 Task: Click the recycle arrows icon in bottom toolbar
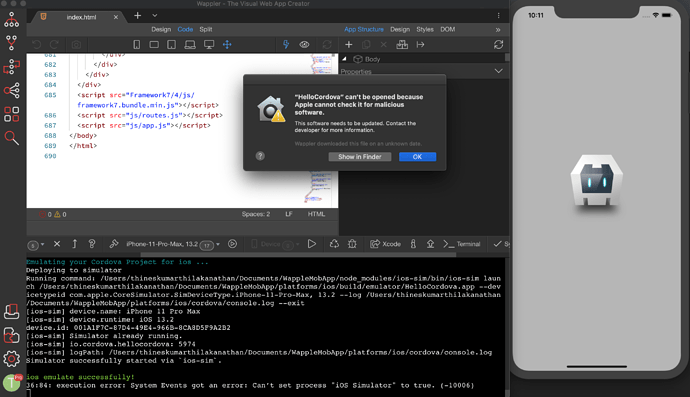click(x=334, y=244)
